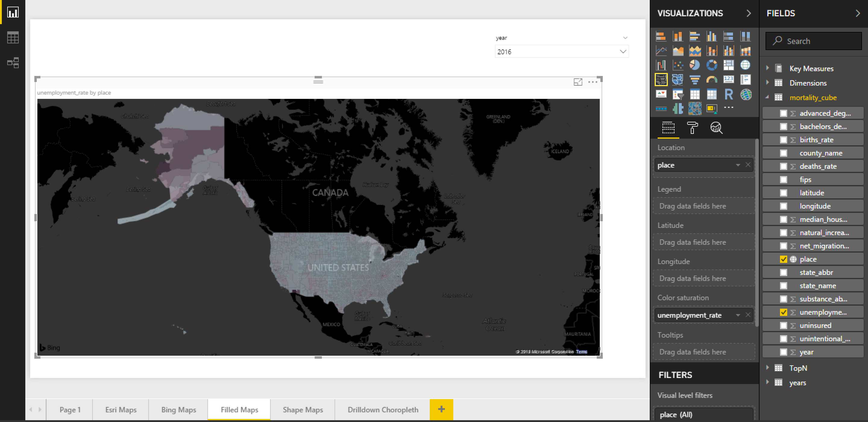Image resolution: width=868 pixels, height=422 pixels.
Task: Open the year slicer dropdown showing 2016
Action: pyautogui.click(x=561, y=52)
